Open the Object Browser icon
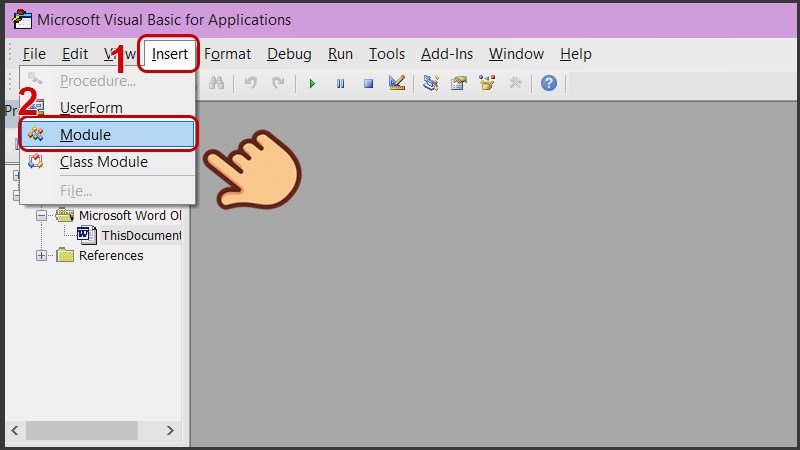The image size is (800, 450). (x=487, y=83)
